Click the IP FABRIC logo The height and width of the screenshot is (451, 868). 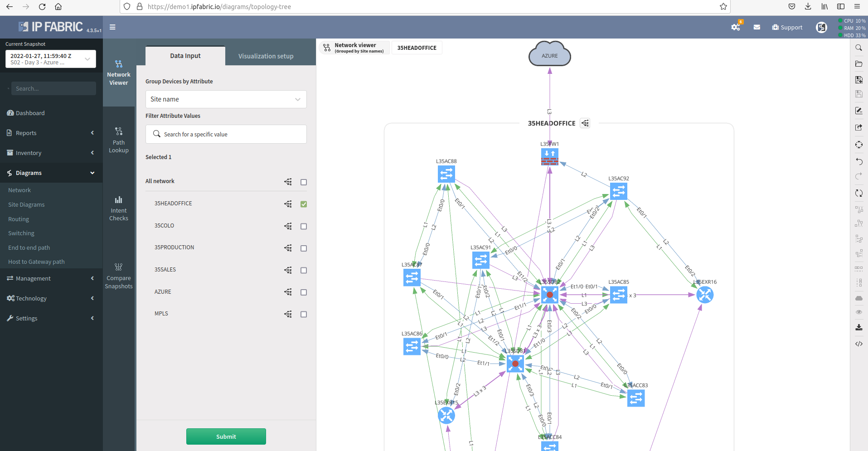(51, 27)
